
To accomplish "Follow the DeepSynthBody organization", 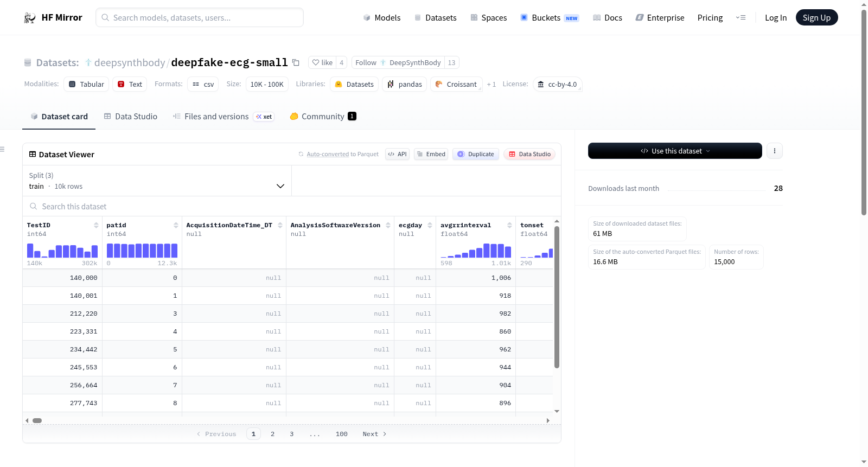I will coord(398,62).
